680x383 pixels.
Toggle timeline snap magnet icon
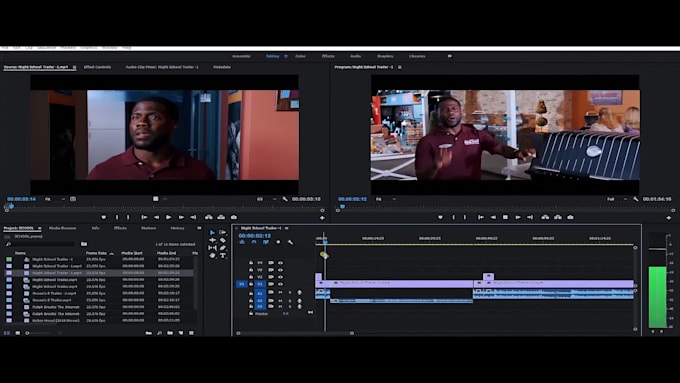(254, 242)
